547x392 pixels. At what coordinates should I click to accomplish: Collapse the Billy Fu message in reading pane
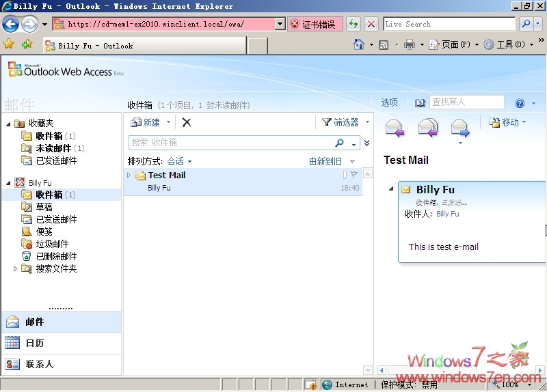391,189
